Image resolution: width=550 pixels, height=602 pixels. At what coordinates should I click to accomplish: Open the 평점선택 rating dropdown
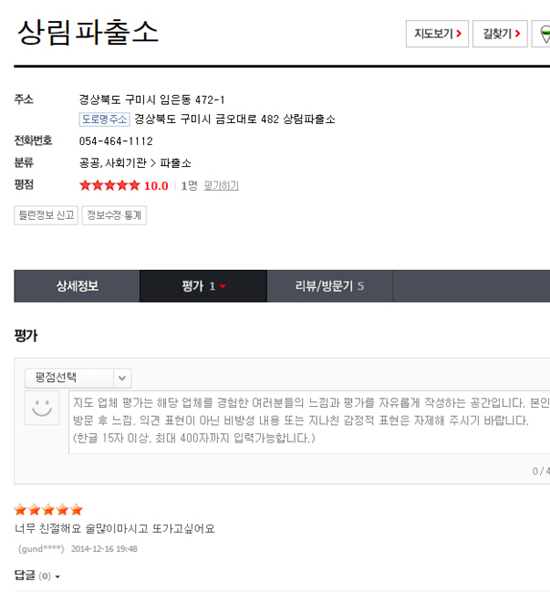click(78, 378)
